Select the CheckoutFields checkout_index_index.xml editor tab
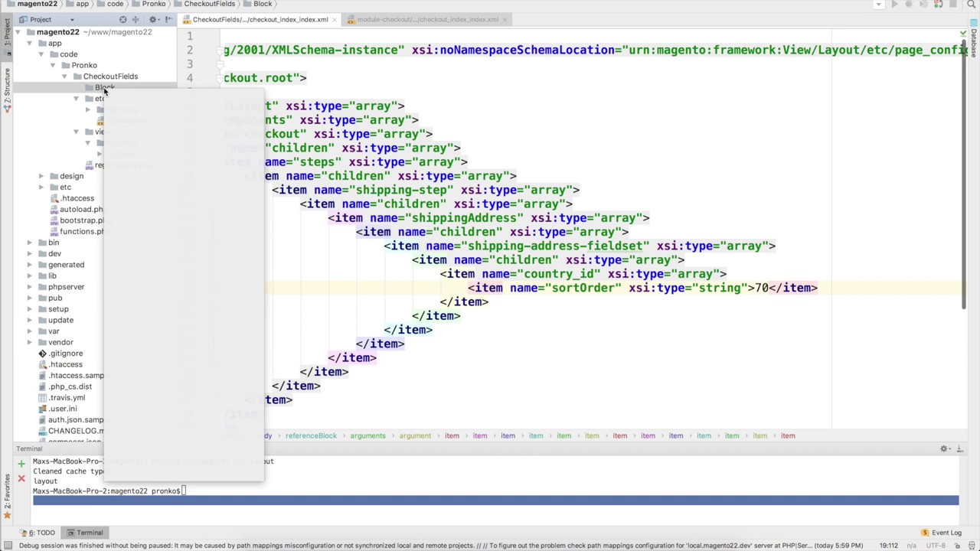 [x=260, y=19]
